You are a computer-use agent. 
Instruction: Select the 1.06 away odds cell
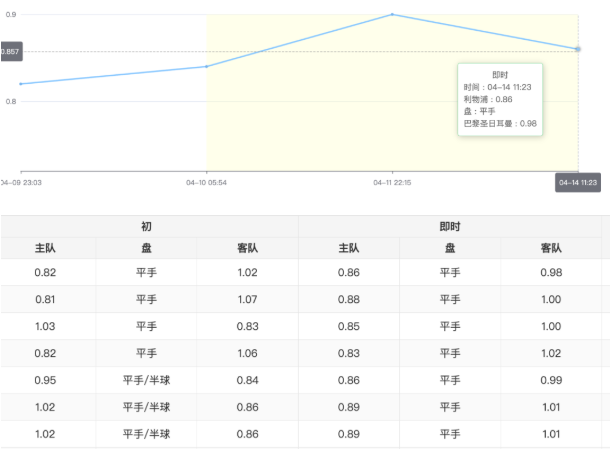pyautogui.click(x=247, y=353)
